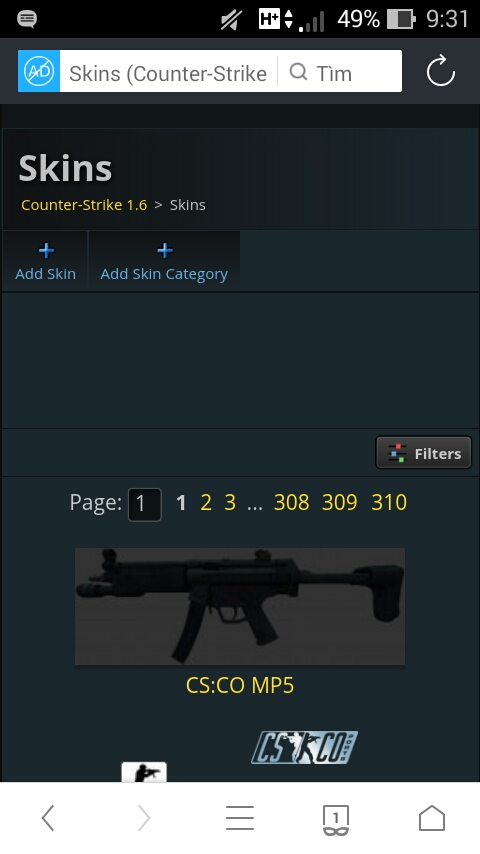Image resolution: width=480 pixels, height=854 pixels.
Task: Jump to page 309
Action: 339,502
